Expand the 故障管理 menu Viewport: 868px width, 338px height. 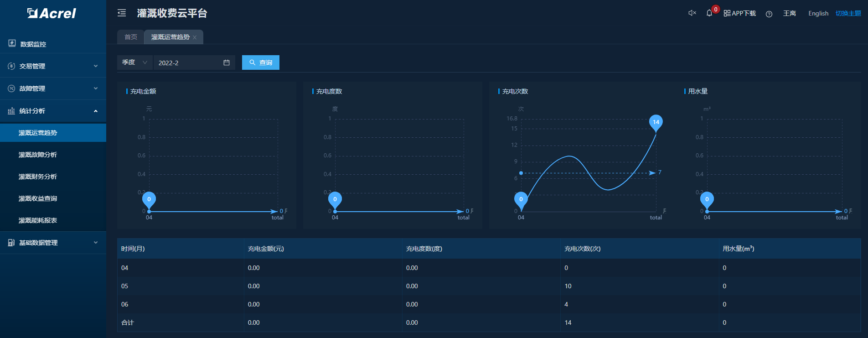[53, 88]
